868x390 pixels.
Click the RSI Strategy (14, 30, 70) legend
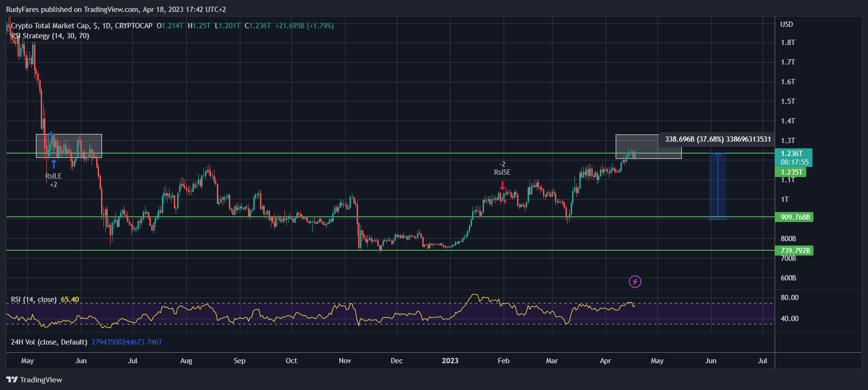(x=50, y=36)
